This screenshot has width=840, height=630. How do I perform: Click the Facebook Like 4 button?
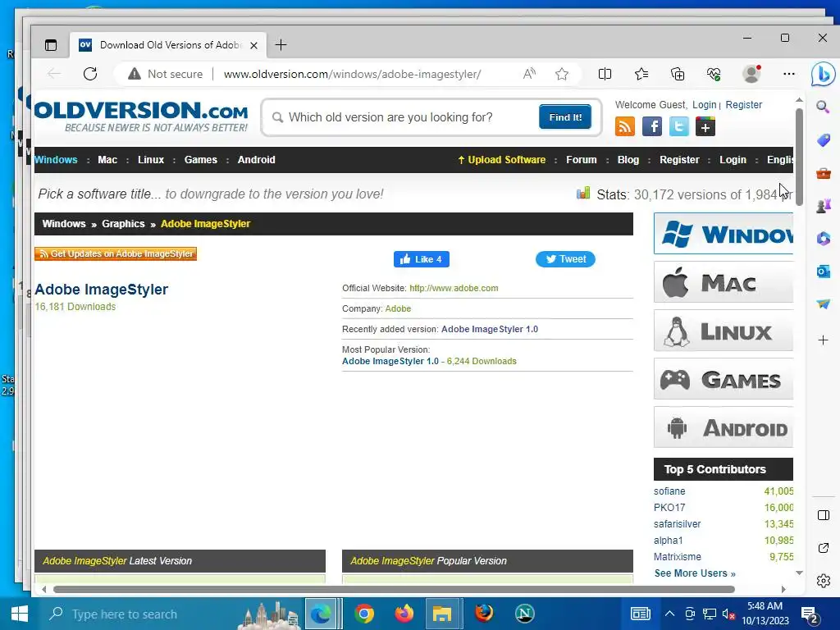(422, 259)
